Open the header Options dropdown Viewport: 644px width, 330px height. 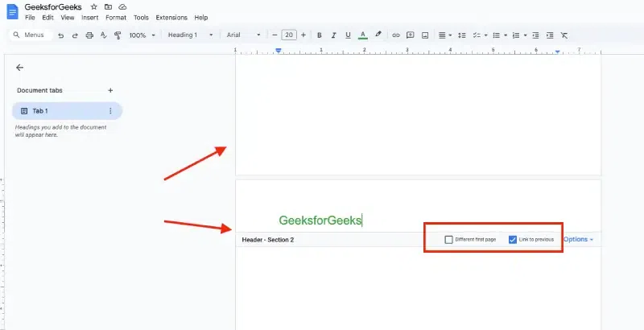tap(578, 239)
